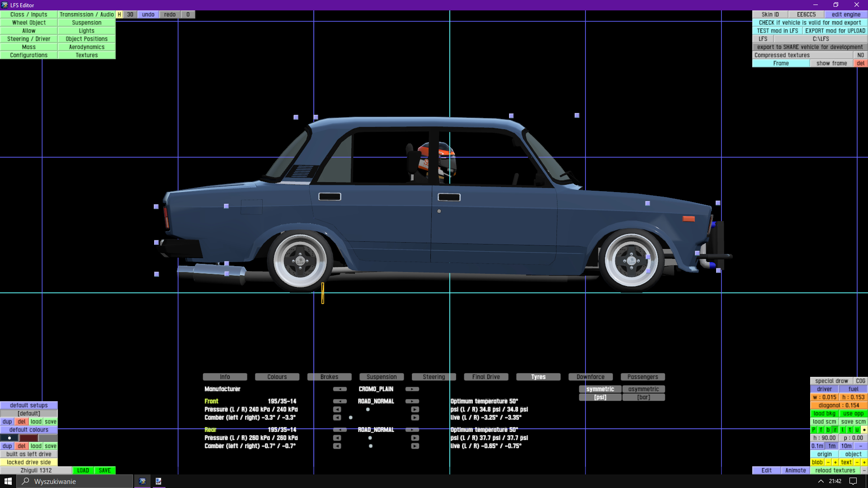Switch pressure units to bar

click(x=643, y=397)
